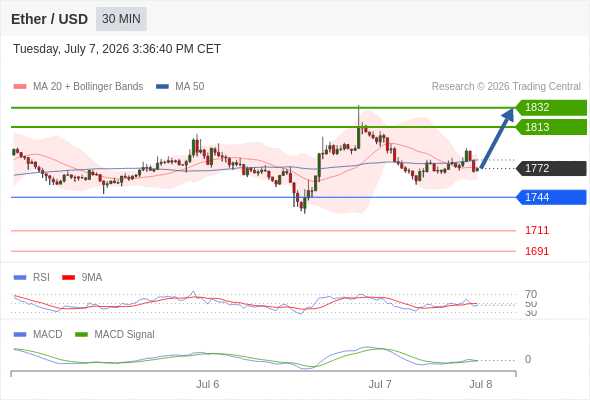Viewport: 590px width, 400px height.
Task: Click the 30 MIN timeframe badge
Action: [121, 19]
